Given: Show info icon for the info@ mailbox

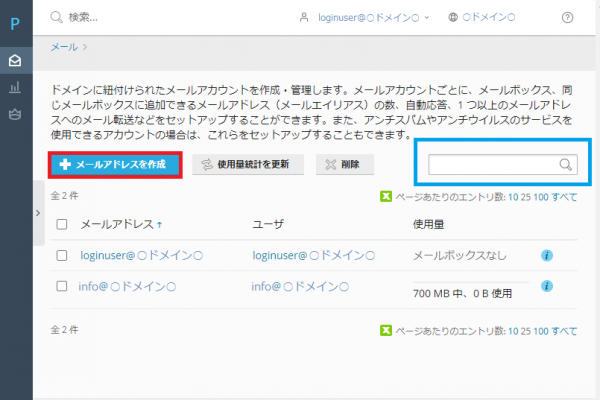Looking at the screenshot, I should point(547,286).
